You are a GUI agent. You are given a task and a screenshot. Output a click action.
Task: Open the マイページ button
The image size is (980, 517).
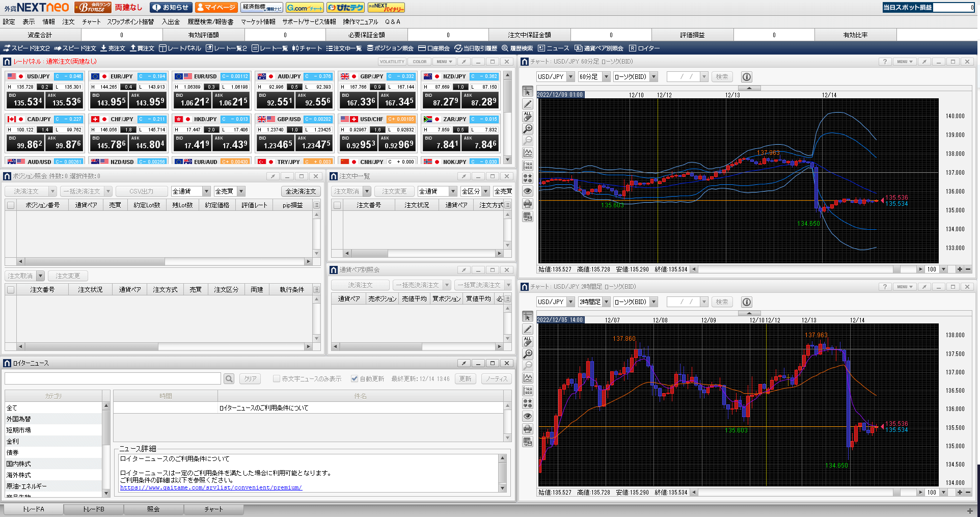216,8
